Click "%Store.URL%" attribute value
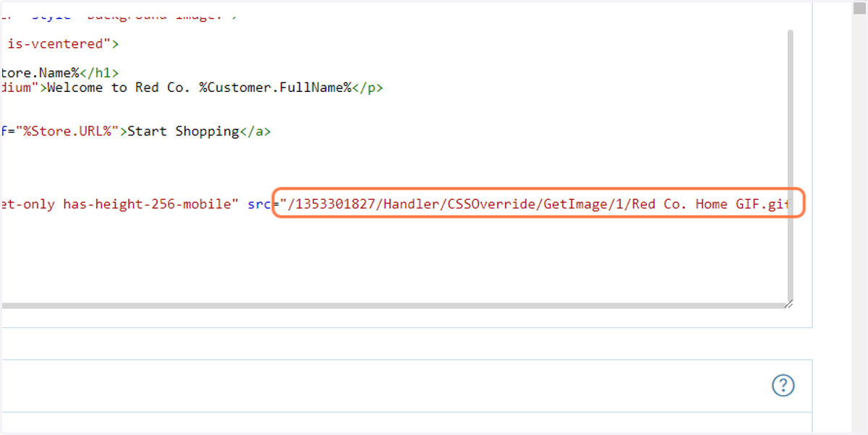This screenshot has width=868, height=435. coord(68,131)
